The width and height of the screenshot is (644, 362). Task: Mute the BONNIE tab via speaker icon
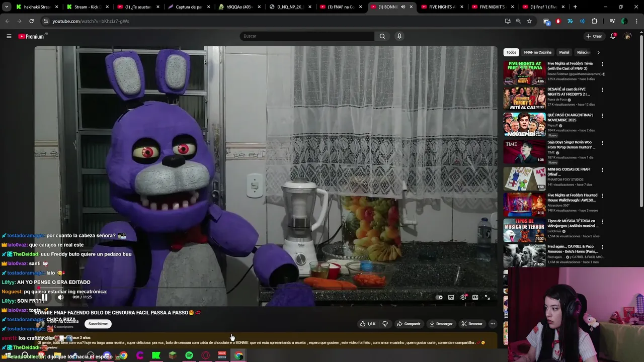[403, 7]
